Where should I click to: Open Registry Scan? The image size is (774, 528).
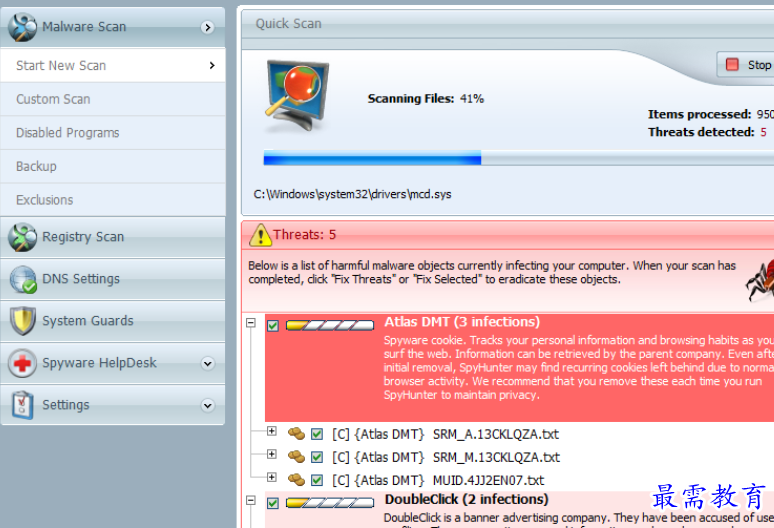pos(113,237)
